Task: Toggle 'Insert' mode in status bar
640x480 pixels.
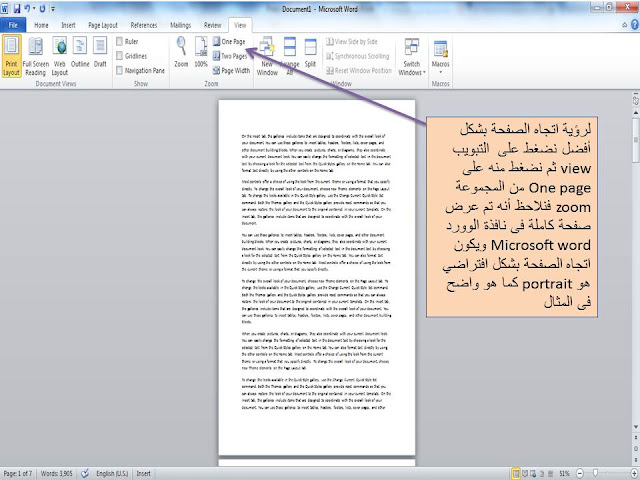Action: (x=143, y=473)
